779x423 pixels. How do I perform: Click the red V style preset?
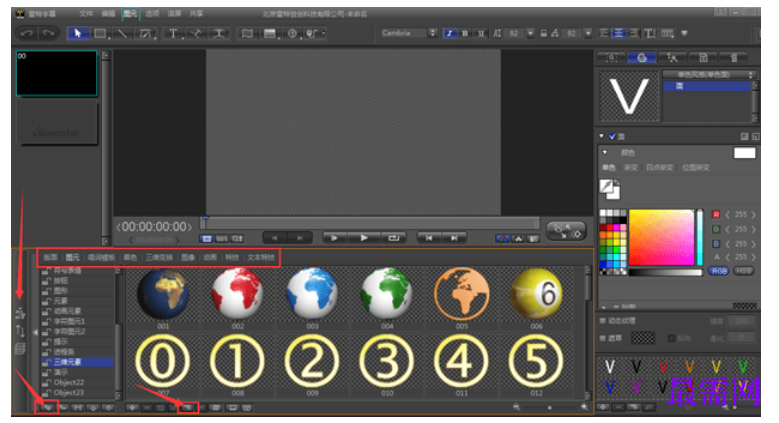[663, 367]
